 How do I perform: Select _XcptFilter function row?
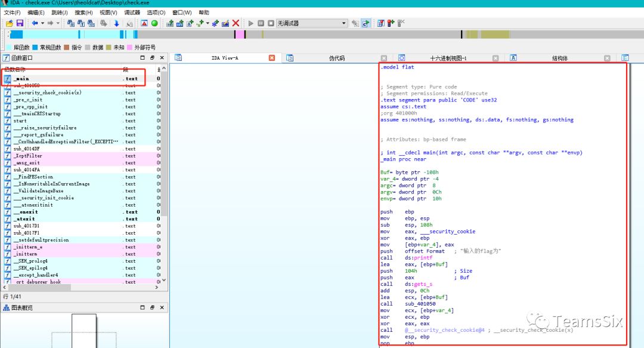click(82, 156)
